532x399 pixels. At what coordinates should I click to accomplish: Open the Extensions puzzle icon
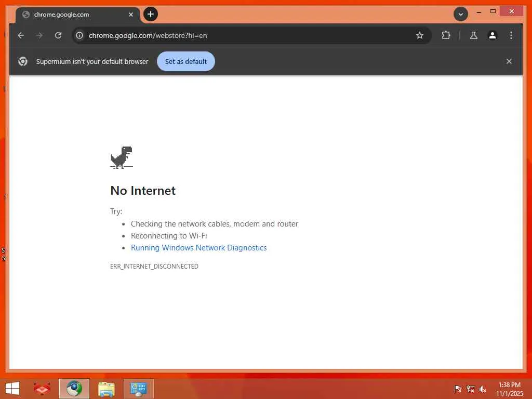point(446,35)
